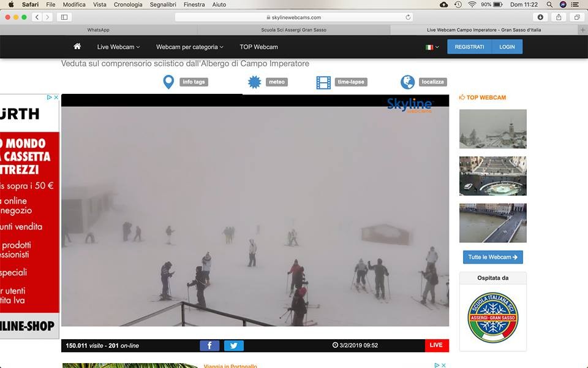The width and height of the screenshot is (588, 368).
Task: Share the webcam on Twitter
Action: (x=233, y=345)
